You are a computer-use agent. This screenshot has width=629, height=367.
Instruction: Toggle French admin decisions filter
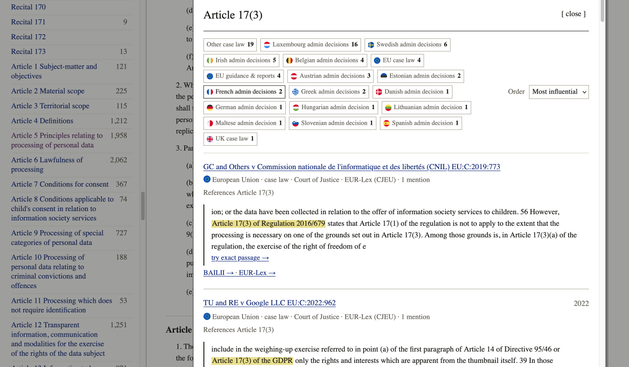244,92
